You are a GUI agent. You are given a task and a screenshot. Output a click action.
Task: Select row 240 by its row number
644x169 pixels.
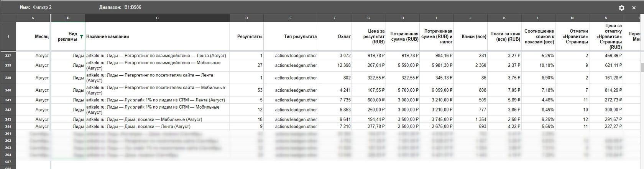tap(8, 90)
